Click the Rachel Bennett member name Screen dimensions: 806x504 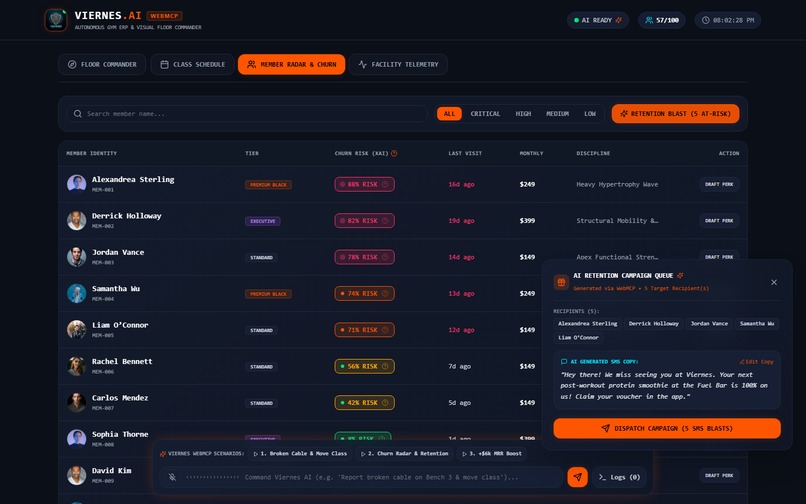click(122, 362)
